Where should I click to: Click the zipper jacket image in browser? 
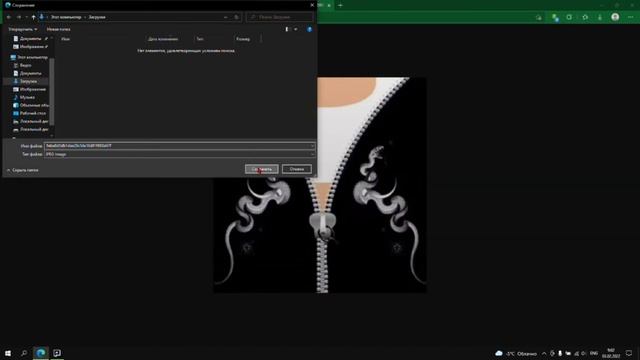[x=320, y=185]
